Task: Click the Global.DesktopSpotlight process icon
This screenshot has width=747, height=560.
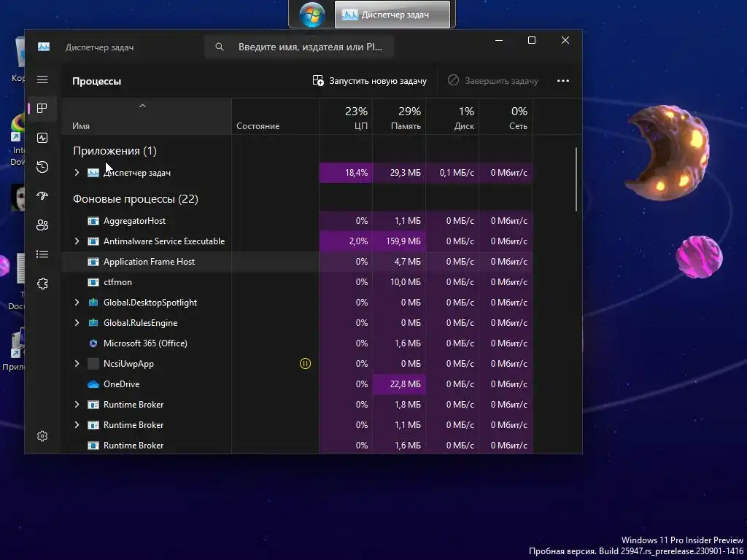Action: 93,303
